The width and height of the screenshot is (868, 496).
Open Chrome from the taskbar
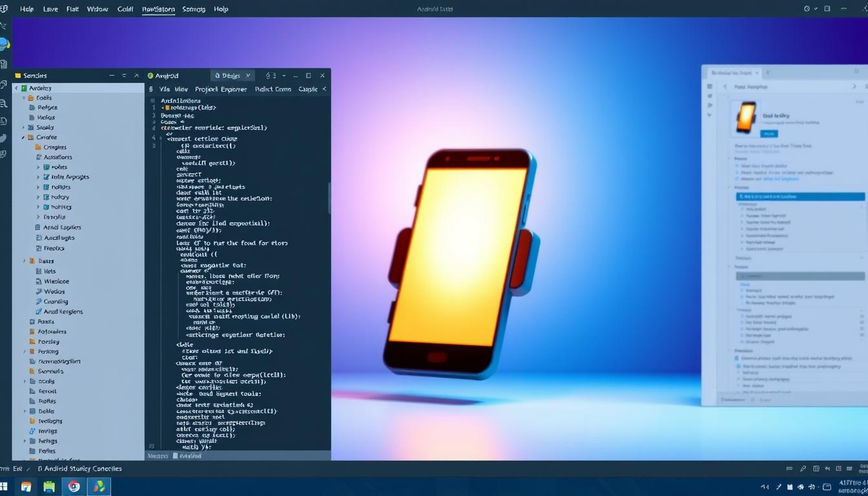(x=74, y=486)
